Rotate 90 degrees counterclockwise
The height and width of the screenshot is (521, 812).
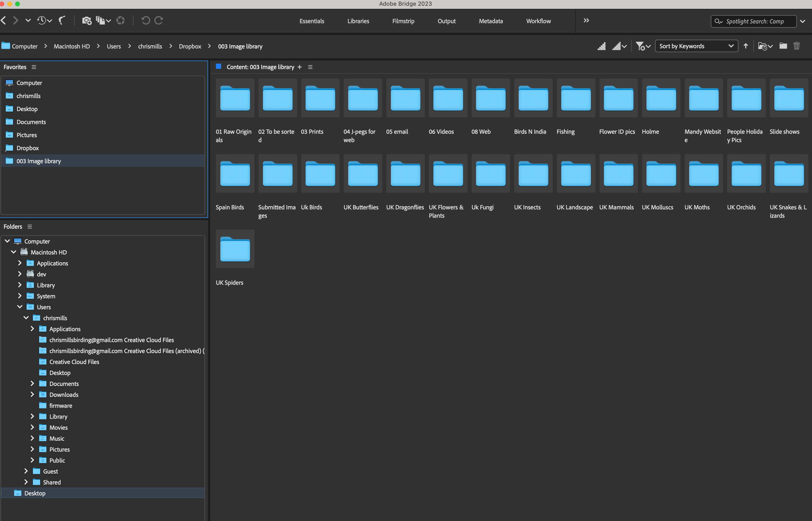146,20
